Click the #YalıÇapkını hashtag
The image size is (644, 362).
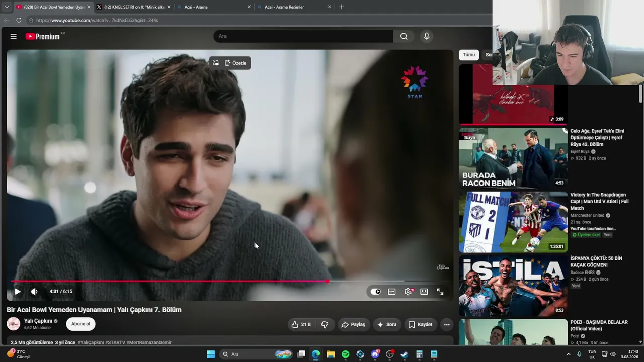91,342
